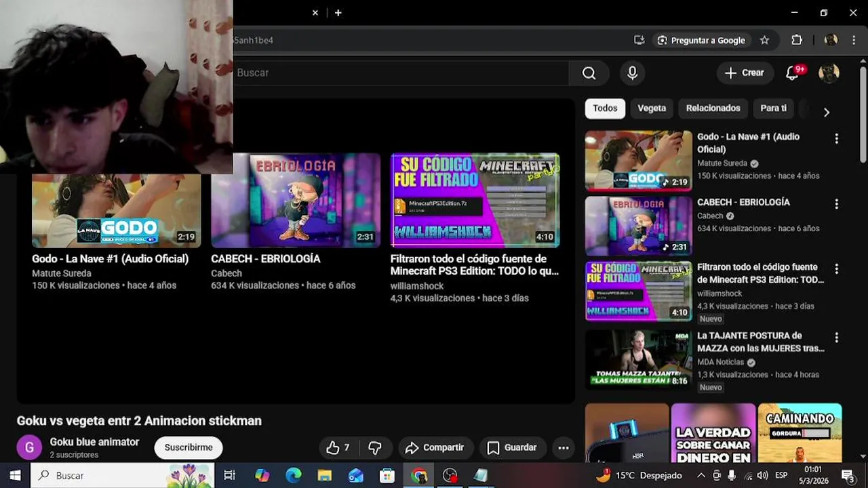Open Windows notification center
Viewport: 868px width, 488px height.
click(x=848, y=476)
